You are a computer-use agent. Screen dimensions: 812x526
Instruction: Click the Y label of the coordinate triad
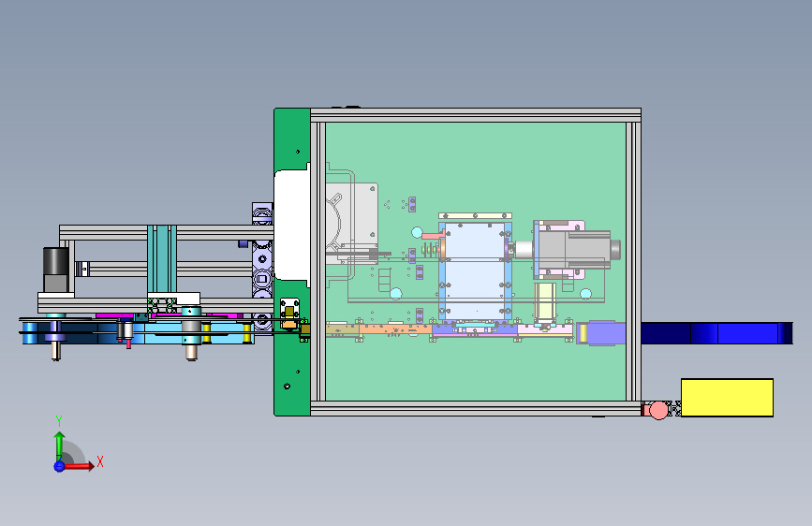pos(58,421)
